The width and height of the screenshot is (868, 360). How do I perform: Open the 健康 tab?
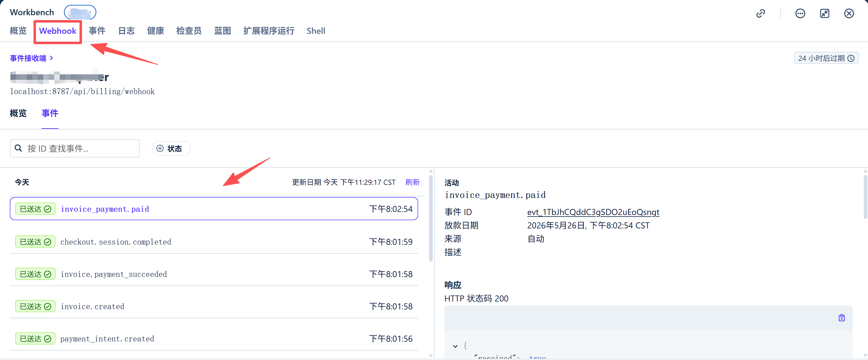pyautogui.click(x=155, y=31)
